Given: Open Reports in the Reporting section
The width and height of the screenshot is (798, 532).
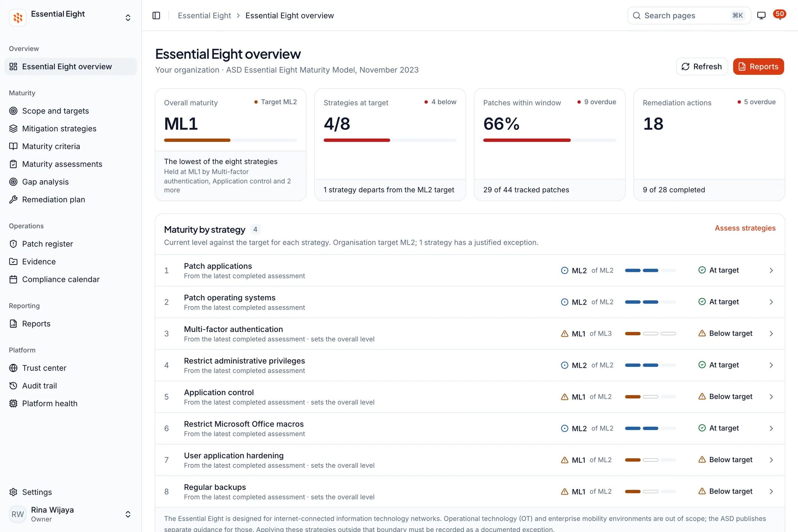Looking at the screenshot, I should coord(70,324).
